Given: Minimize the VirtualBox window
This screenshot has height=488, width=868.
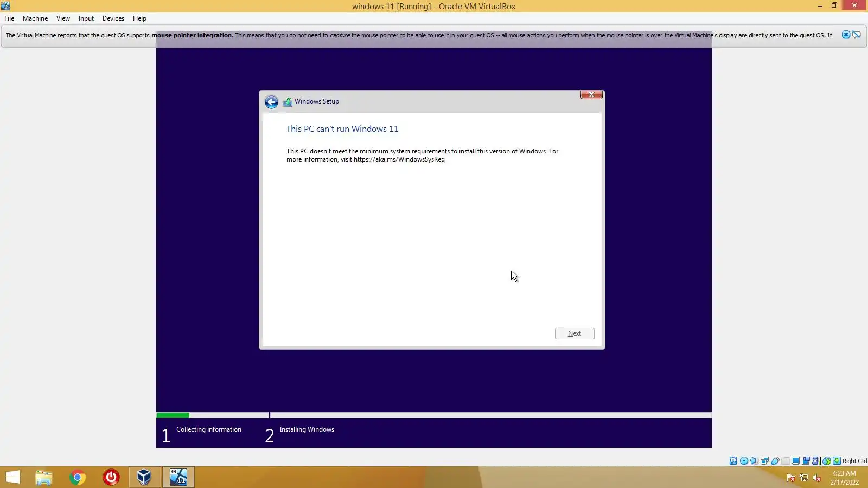Looking at the screenshot, I should 820,6.
